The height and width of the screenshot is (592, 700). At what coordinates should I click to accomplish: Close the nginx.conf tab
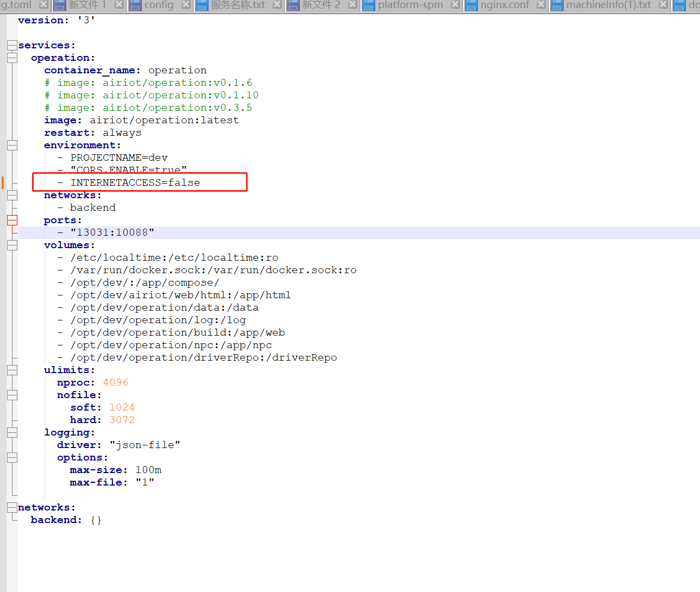tap(541, 5)
